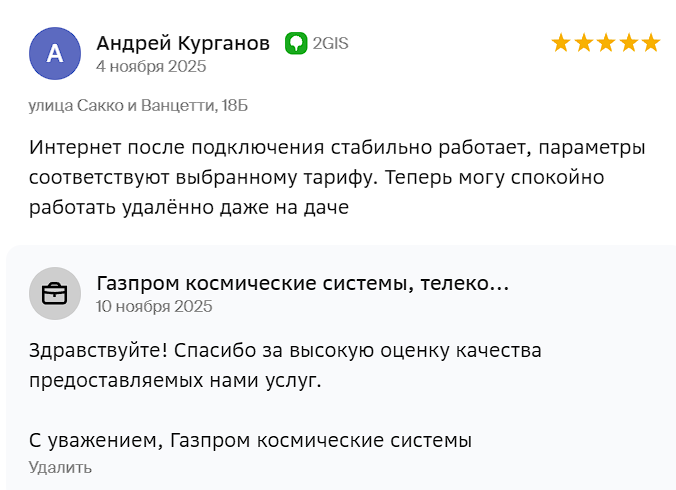Click the signature line С уважением
The width and height of the screenshot is (676, 490).
(250, 440)
